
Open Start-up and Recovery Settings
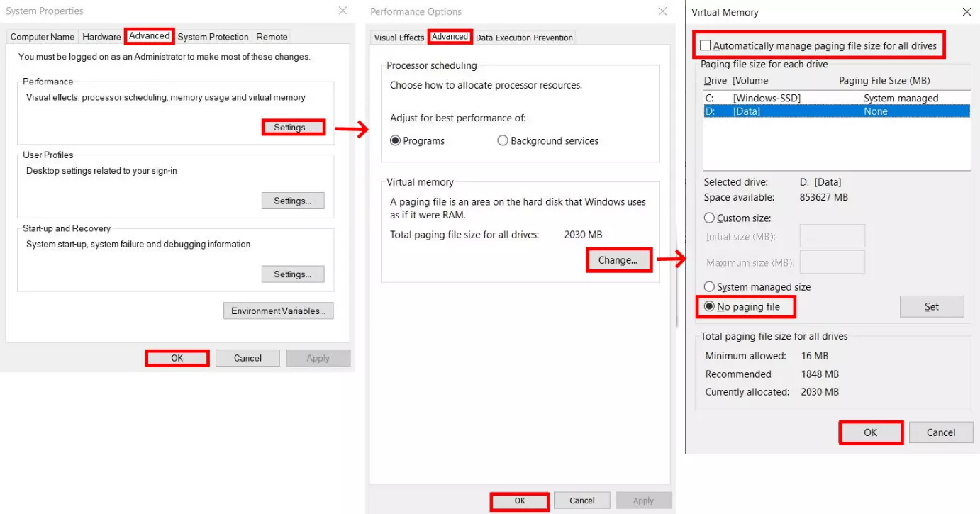pyautogui.click(x=293, y=274)
